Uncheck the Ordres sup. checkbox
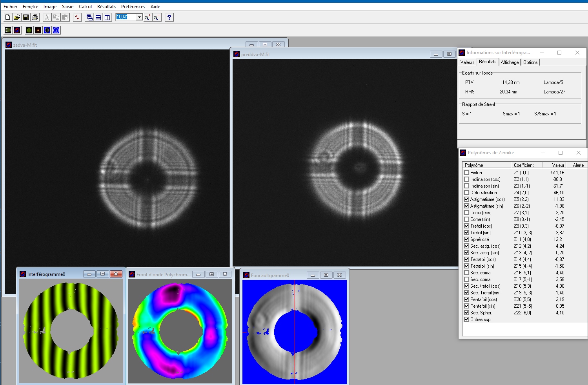 (x=466, y=319)
